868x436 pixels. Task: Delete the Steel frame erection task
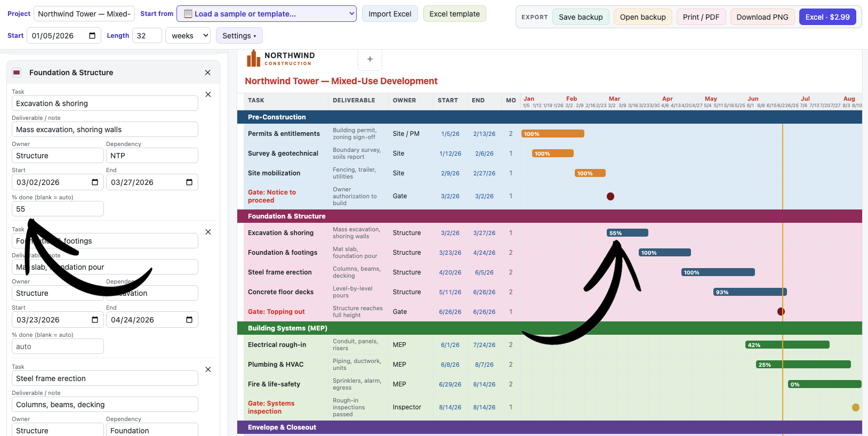(208, 369)
